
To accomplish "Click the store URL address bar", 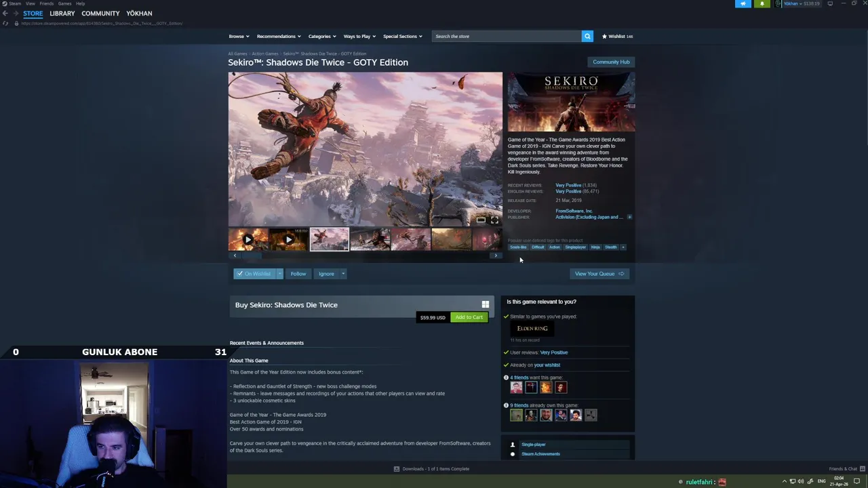I will [102, 24].
